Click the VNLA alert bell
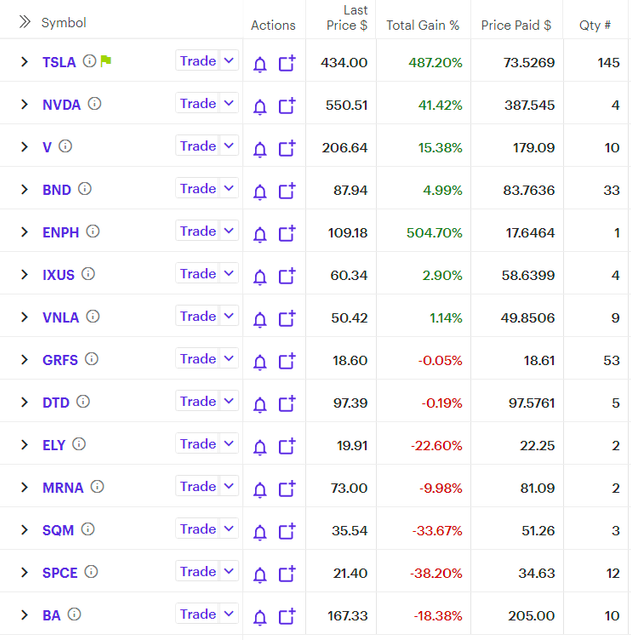631x640 pixels. tap(260, 319)
